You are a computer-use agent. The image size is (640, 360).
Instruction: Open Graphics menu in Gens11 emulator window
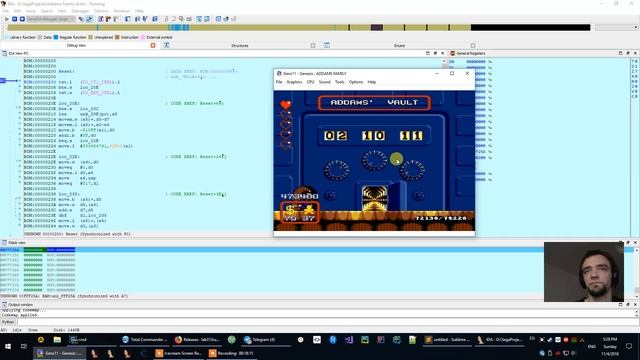294,82
